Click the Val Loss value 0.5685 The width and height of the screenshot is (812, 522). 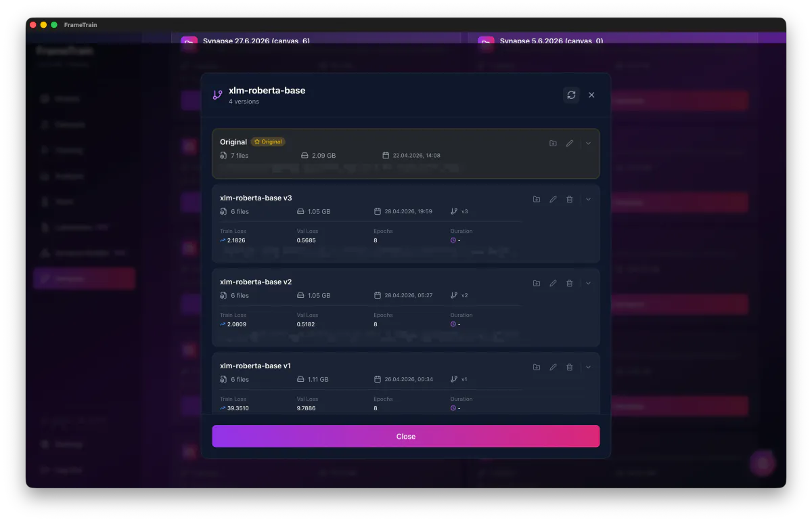306,240
